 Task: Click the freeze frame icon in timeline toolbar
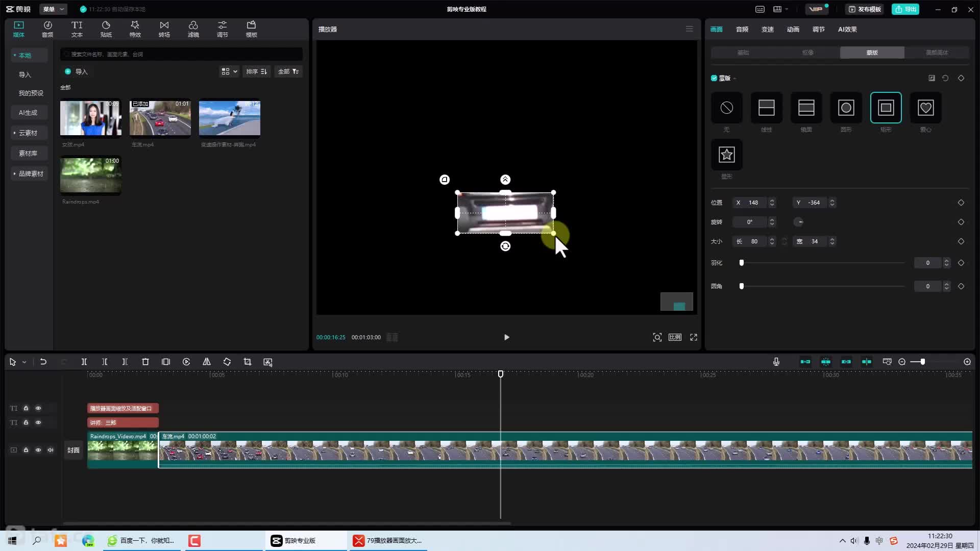pyautogui.click(x=166, y=362)
